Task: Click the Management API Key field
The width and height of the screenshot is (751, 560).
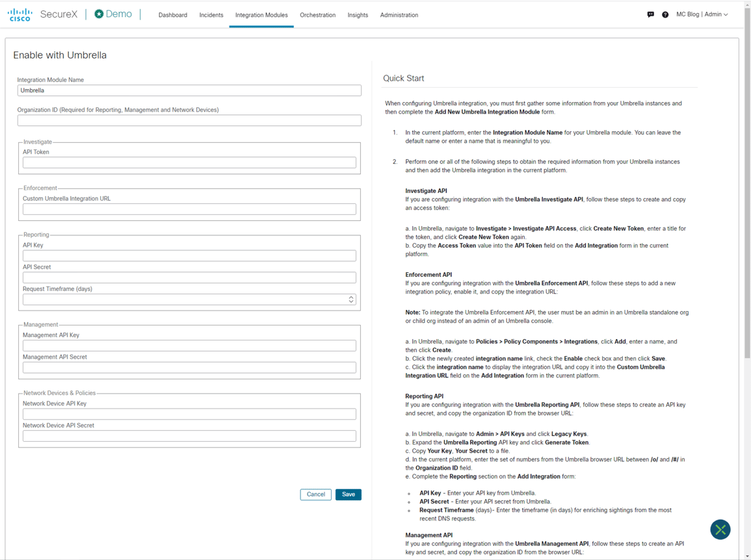Action: tap(189, 346)
